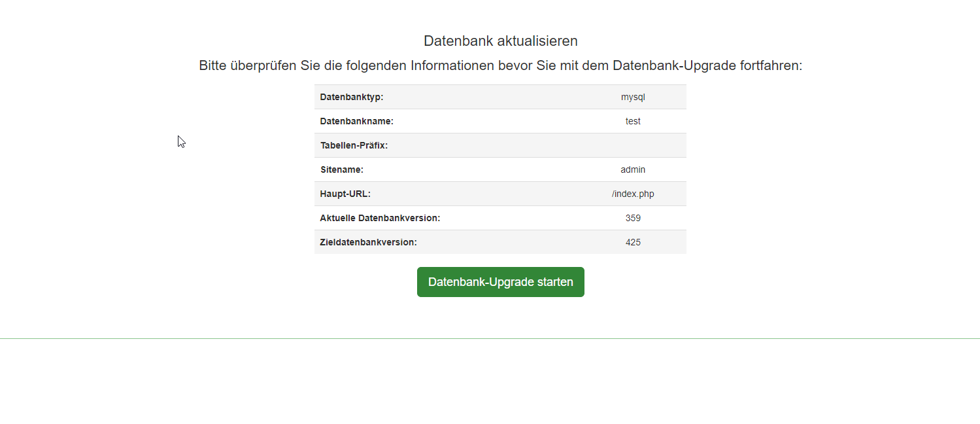The width and height of the screenshot is (980, 424).
Task: Select the target version value 425
Action: click(x=633, y=242)
